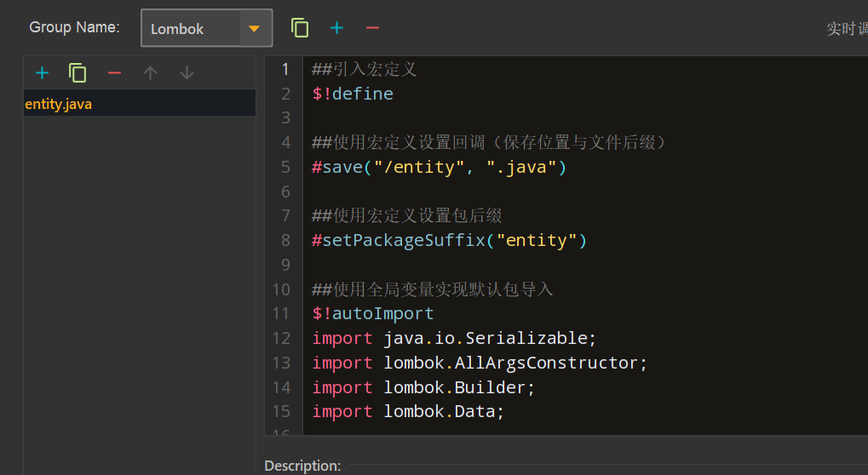Click the Description label

tap(302, 466)
